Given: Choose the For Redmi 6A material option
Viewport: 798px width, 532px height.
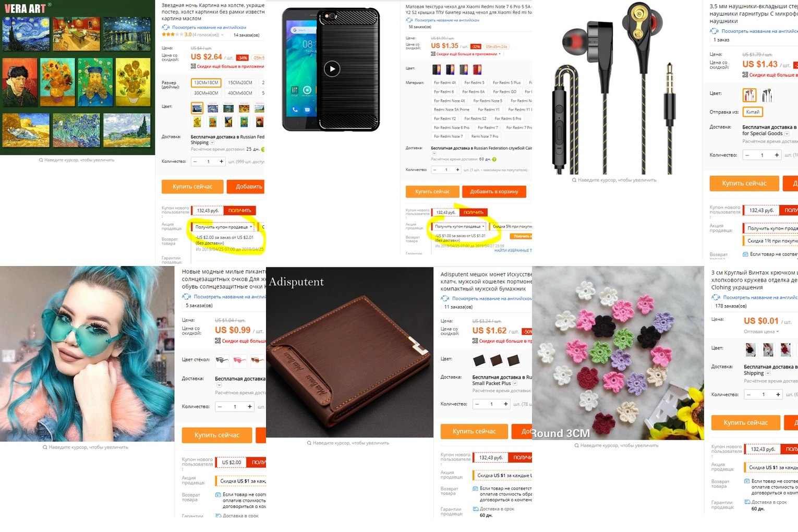Looking at the screenshot, I should [473, 91].
